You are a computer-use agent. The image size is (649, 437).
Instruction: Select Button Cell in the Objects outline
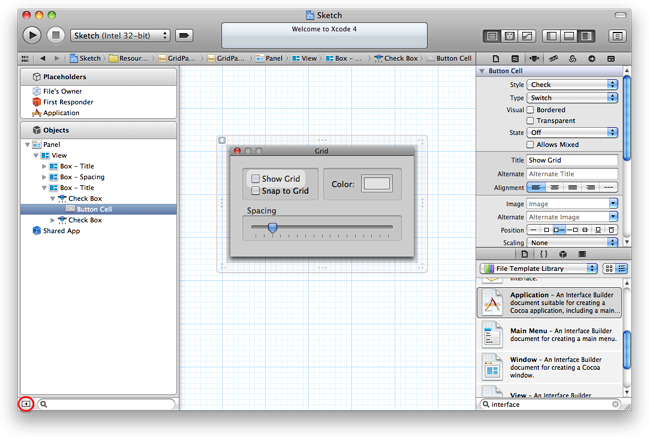pyautogui.click(x=94, y=209)
